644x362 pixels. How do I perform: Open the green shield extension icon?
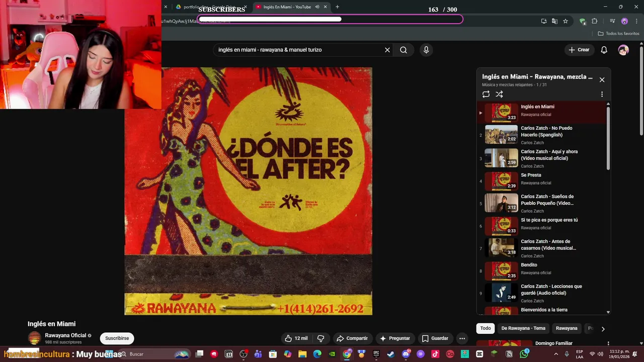[583, 21]
